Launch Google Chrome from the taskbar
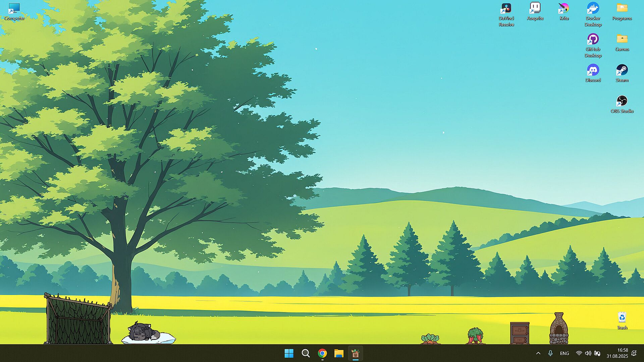The width and height of the screenshot is (644, 362). [x=322, y=353]
